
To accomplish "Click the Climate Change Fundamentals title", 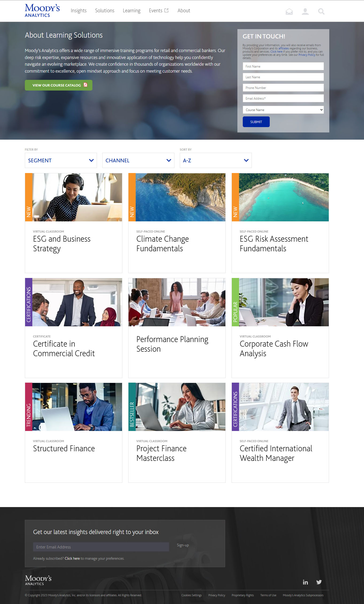I will 162,244.
